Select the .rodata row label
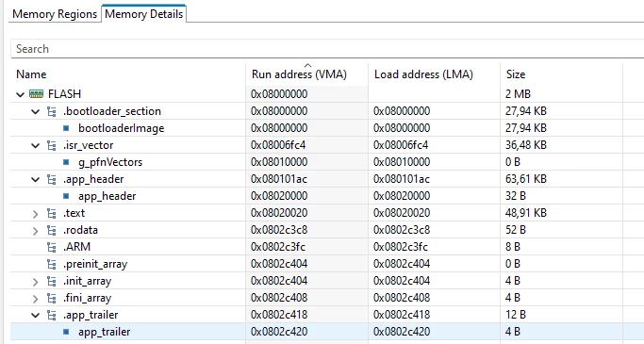The height and width of the screenshot is (344, 644). pos(80,230)
